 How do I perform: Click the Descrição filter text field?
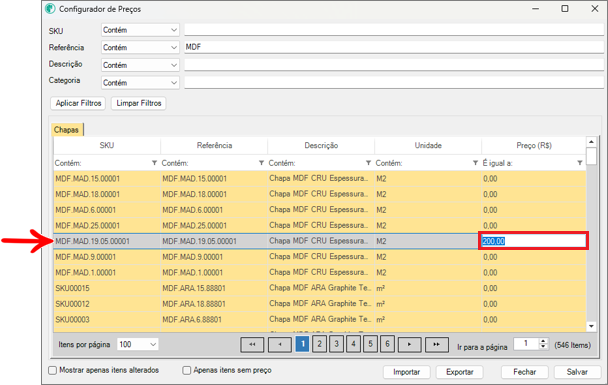394,65
